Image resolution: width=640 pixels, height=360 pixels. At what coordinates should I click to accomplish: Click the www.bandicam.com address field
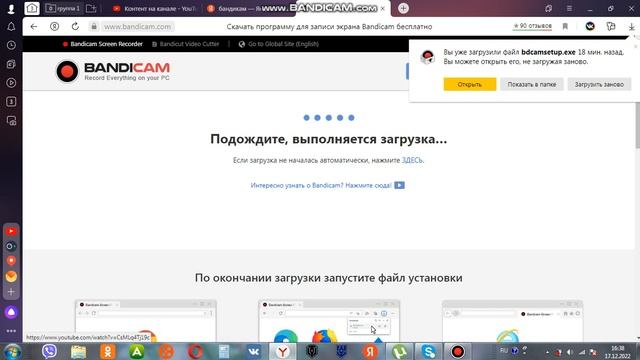coord(137,27)
